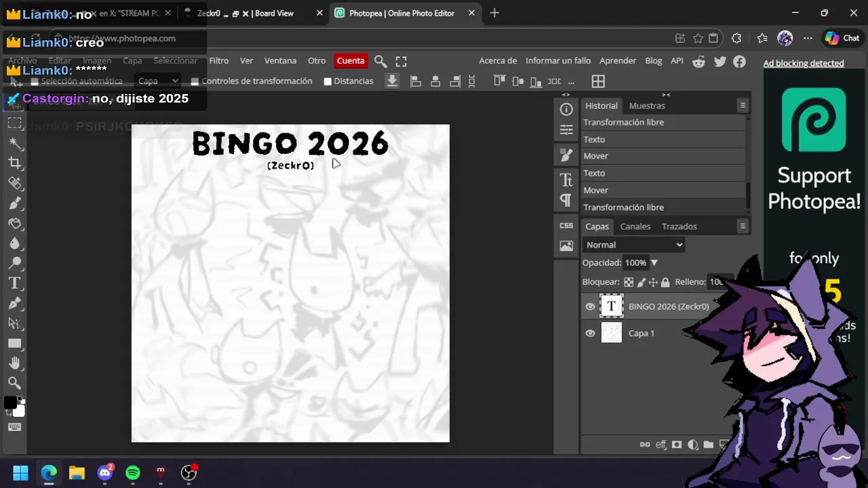
Task: Enable the Distancias checkbox
Action: (328, 81)
